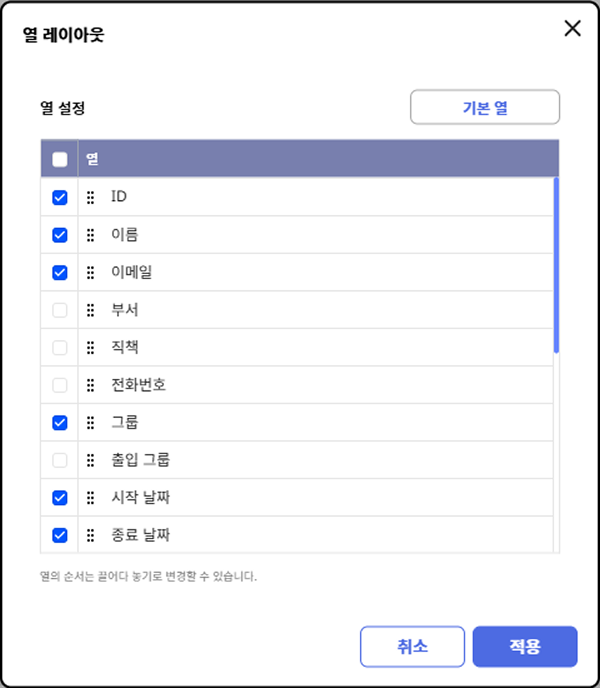Click the drag handle beside 이메일
Viewport: 600px width, 688px height.
[90, 272]
